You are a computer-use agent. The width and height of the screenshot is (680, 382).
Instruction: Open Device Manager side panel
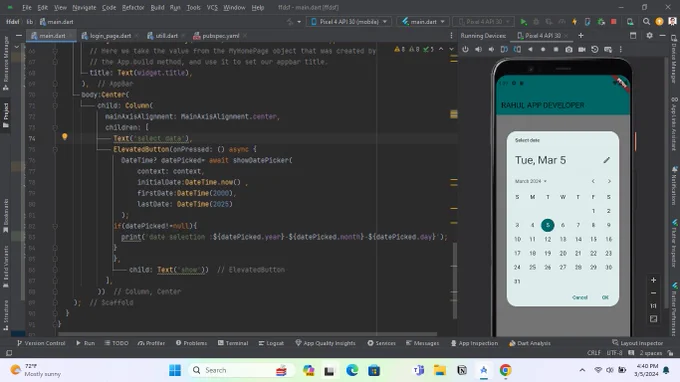(674, 59)
